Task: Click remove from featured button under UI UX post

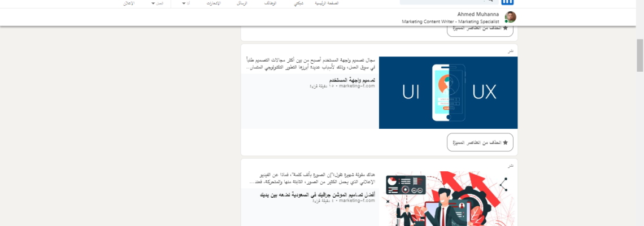Action: pyautogui.click(x=480, y=142)
